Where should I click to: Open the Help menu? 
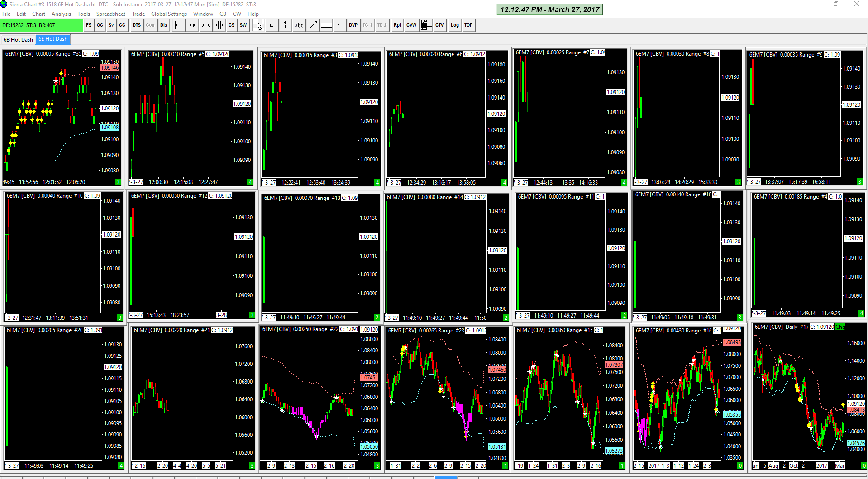253,14
